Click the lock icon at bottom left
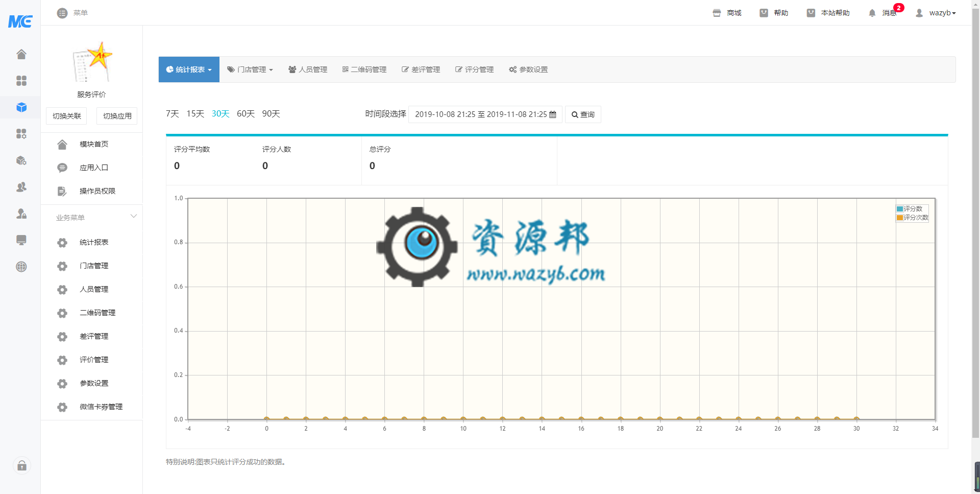The height and width of the screenshot is (494, 980). pos(22,465)
